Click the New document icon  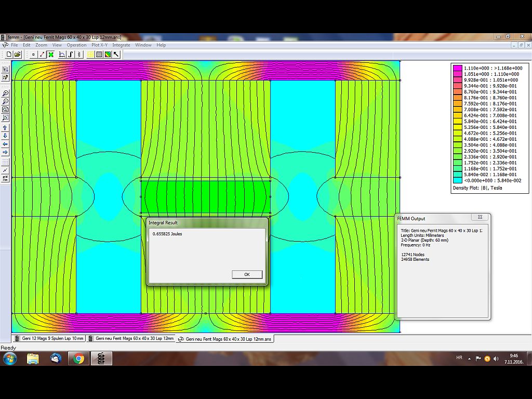[9, 54]
